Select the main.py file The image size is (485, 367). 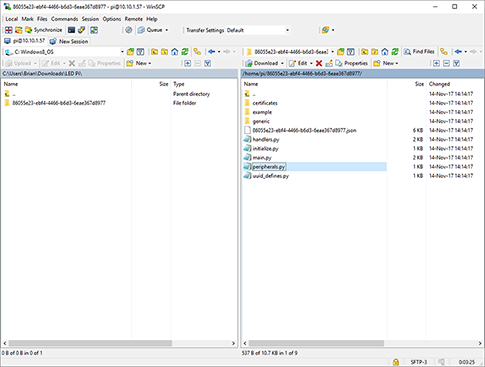click(262, 158)
